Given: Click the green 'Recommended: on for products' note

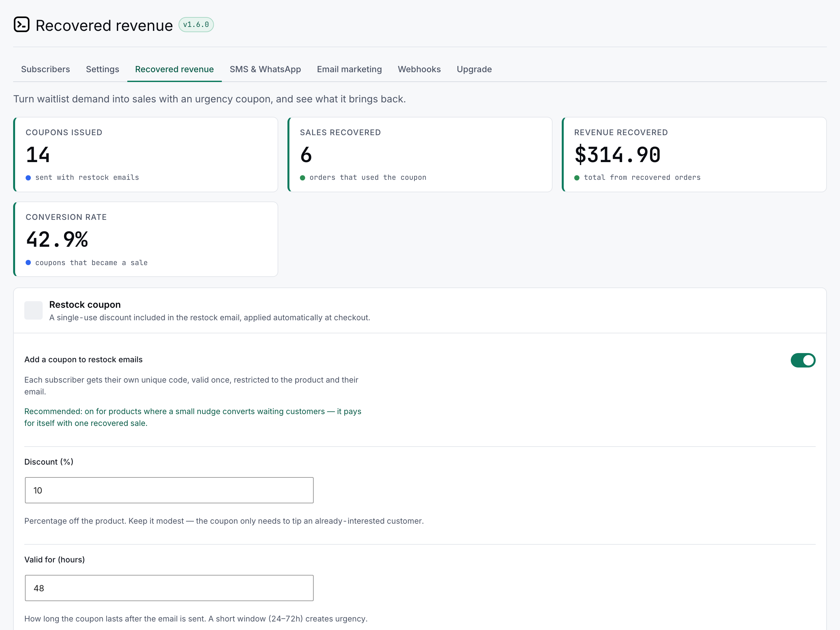Looking at the screenshot, I should (193, 417).
